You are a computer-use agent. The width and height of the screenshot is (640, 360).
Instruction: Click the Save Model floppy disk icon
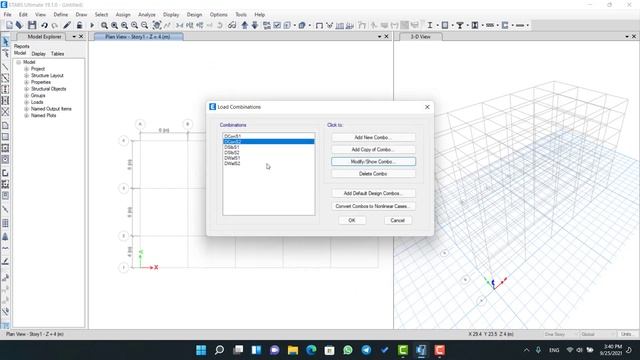click(x=31, y=25)
